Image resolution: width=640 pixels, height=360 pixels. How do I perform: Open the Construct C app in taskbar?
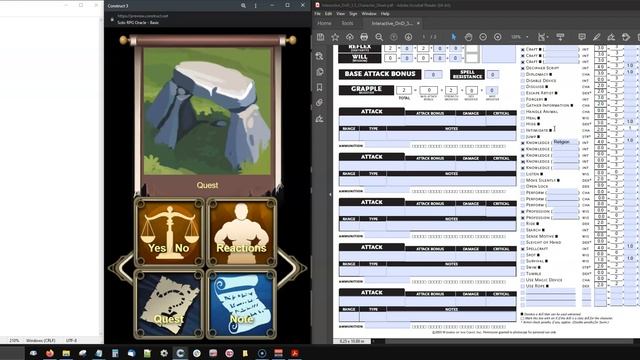coord(180,353)
